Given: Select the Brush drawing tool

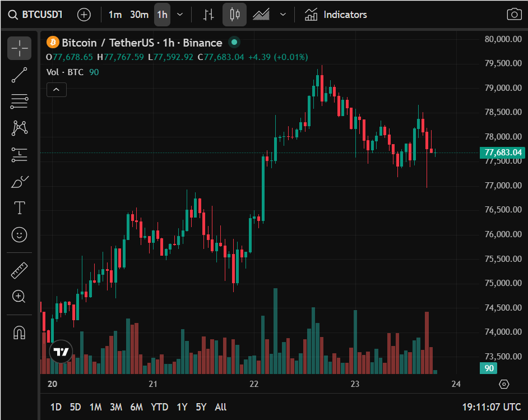Looking at the screenshot, I should [x=20, y=182].
